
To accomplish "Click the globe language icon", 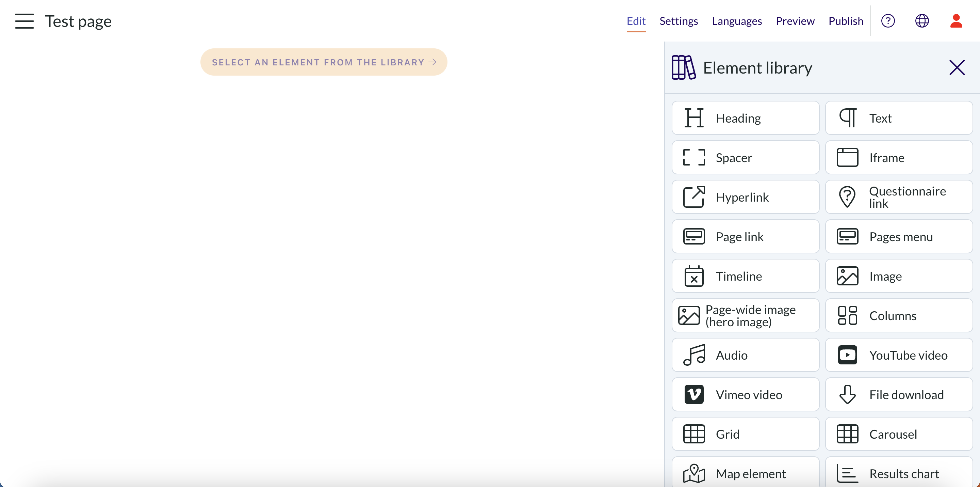I will [922, 21].
